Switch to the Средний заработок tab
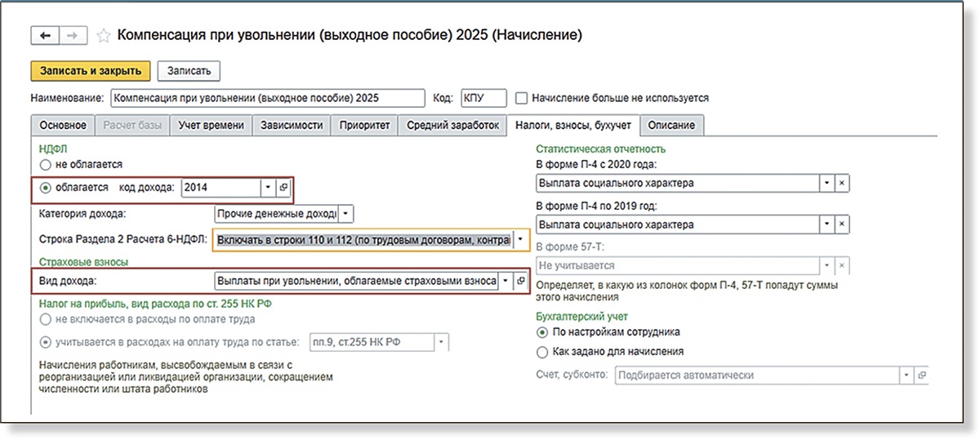Image resolution: width=980 pixels, height=440 pixels. pyautogui.click(x=452, y=126)
